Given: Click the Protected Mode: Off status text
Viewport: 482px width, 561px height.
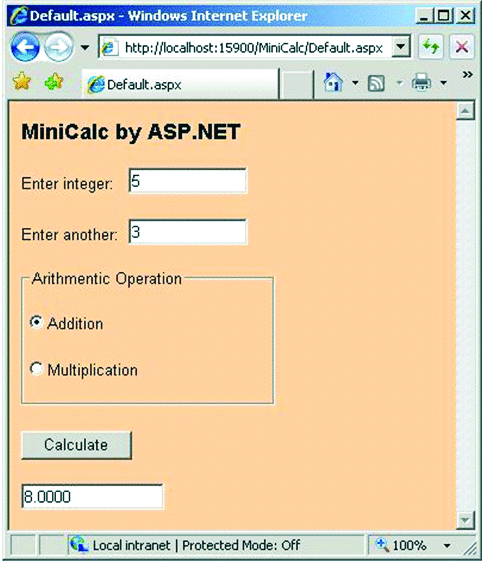Looking at the screenshot, I should (x=241, y=545).
